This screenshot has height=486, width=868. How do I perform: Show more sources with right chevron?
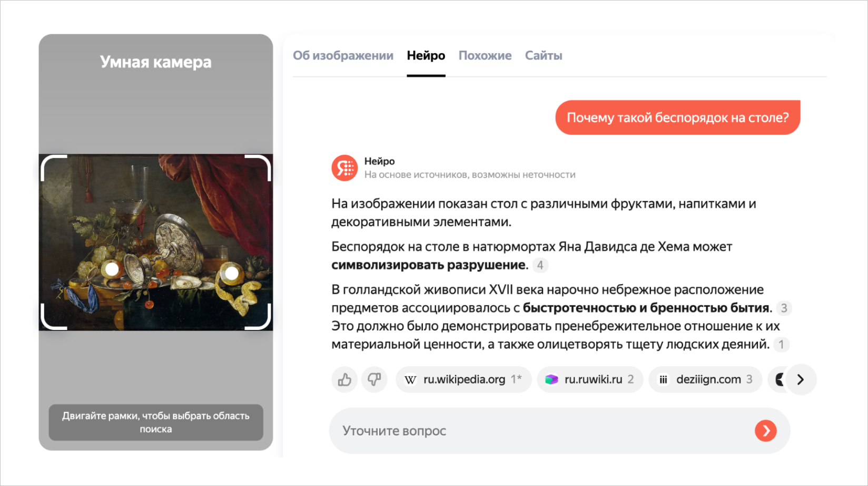click(801, 380)
